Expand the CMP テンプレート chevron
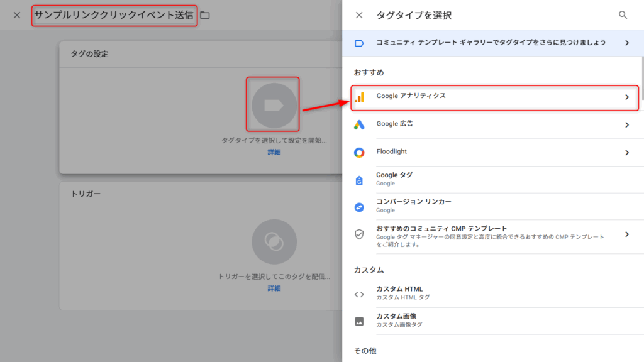Viewport: 644px width, 362px height. coord(627,234)
